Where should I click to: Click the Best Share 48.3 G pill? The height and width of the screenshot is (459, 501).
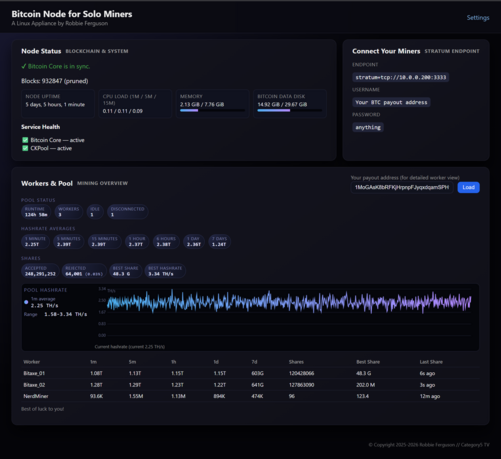pyautogui.click(x=125, y=271)
